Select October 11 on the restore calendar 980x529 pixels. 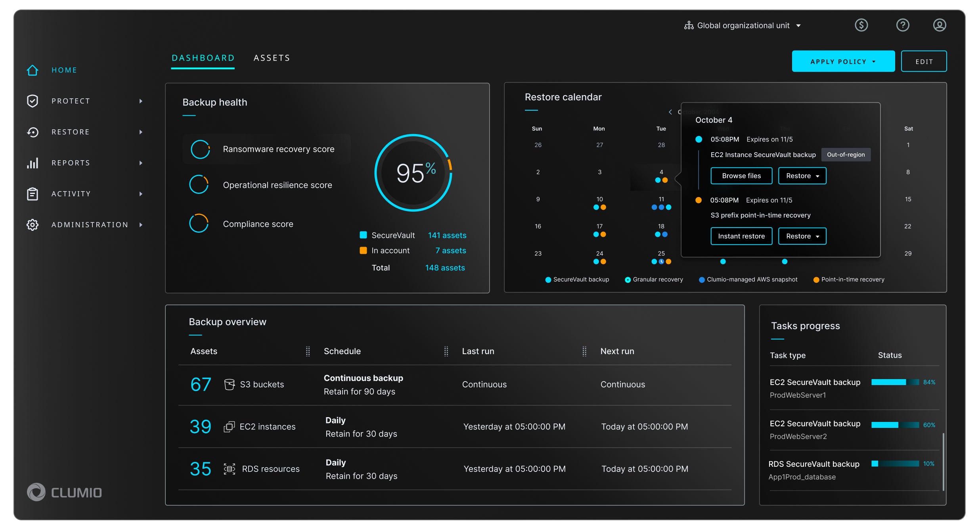coord(661,199)
